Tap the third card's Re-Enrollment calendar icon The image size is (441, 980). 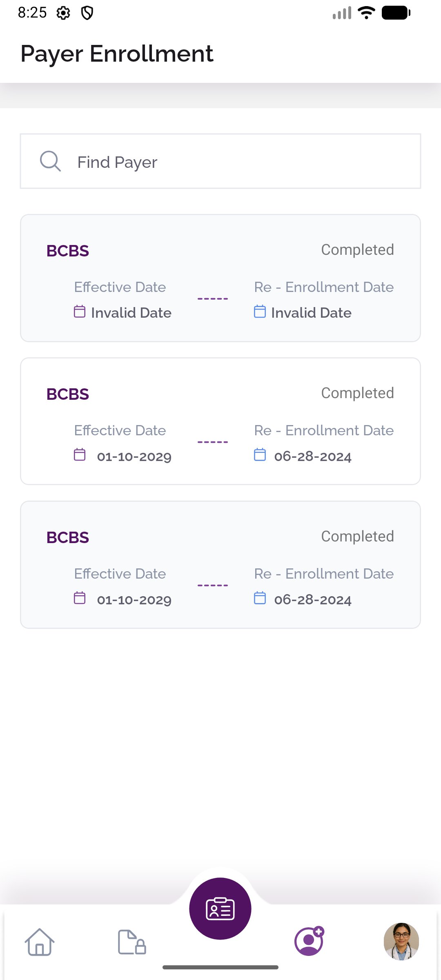pos(260,598)
